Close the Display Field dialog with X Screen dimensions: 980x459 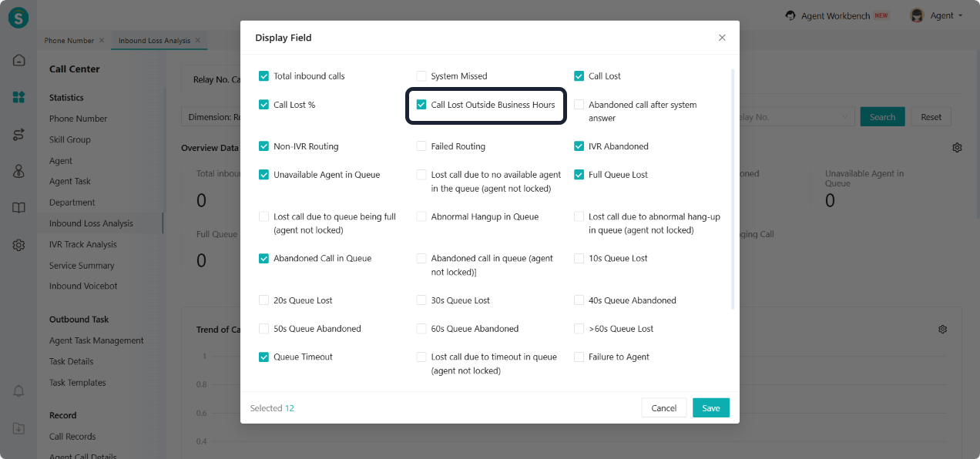722,38
